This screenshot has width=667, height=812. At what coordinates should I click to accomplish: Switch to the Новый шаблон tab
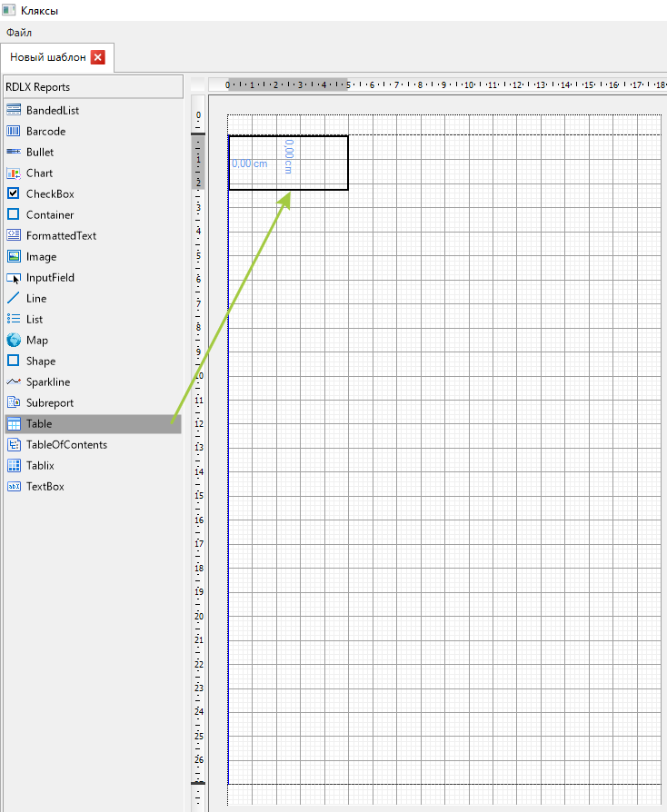47,57
